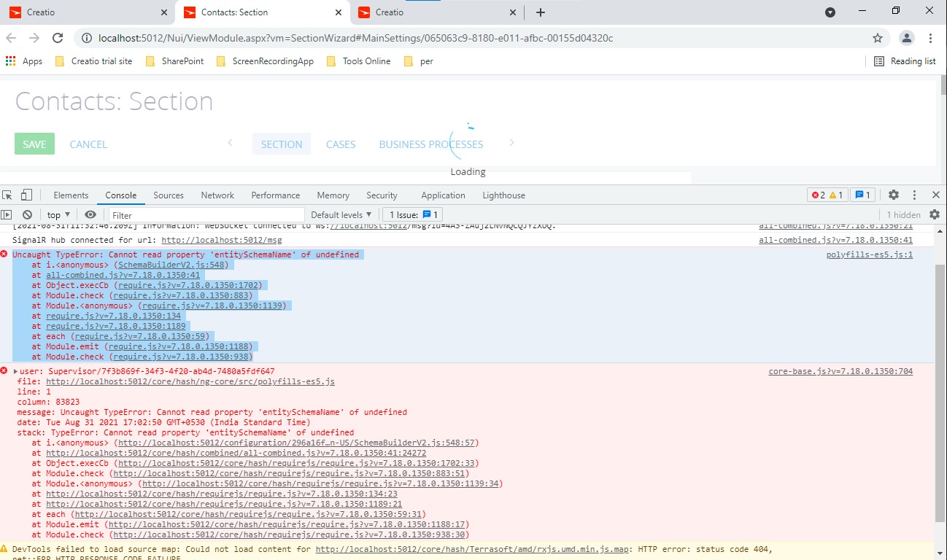The height and width of the screenshot is (560, 947).
Task: Click the red errors count badge
Action: (x=819, y=195)
